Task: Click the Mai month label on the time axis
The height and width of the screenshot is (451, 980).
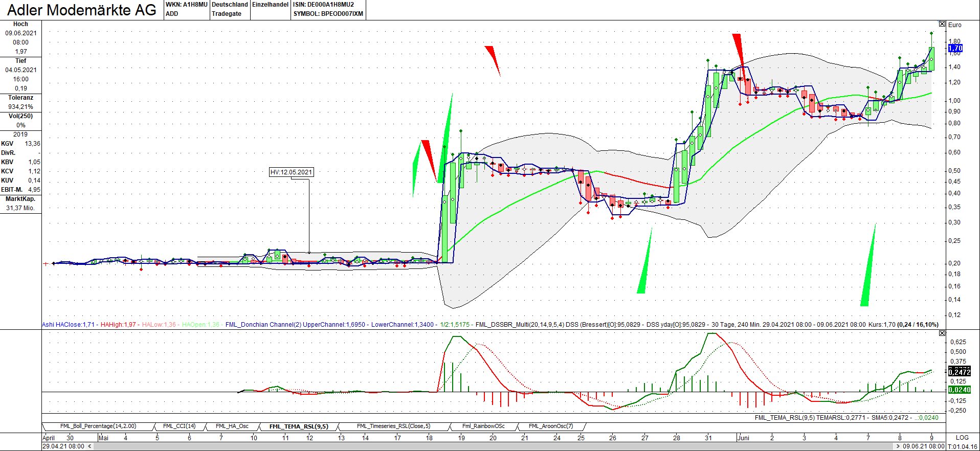Action: (103, 438)
